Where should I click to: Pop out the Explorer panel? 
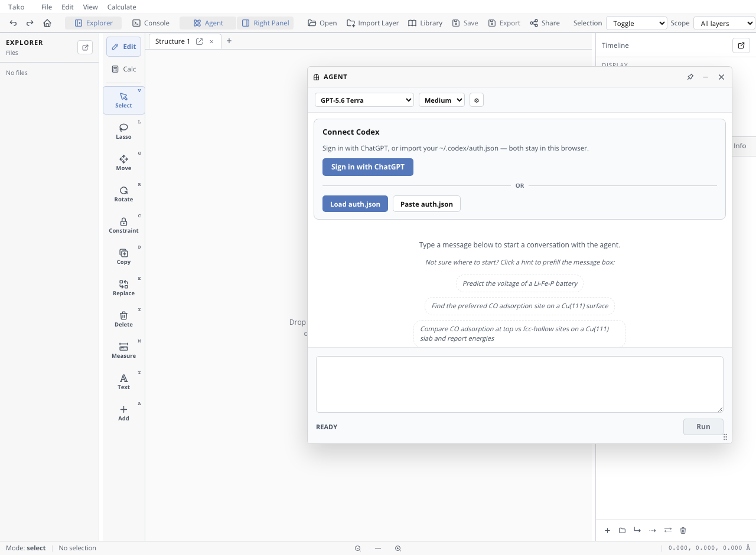[x=85, y=47]
